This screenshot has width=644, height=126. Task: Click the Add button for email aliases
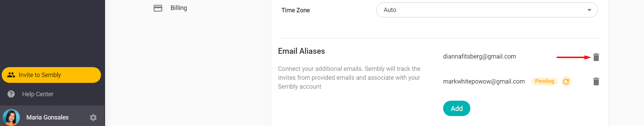point(456,109)
